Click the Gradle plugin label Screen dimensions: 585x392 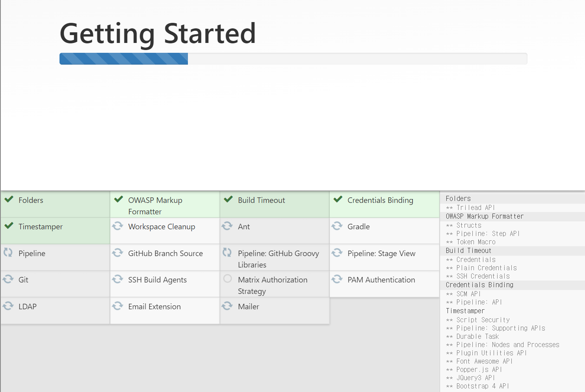tap(358, 227)
